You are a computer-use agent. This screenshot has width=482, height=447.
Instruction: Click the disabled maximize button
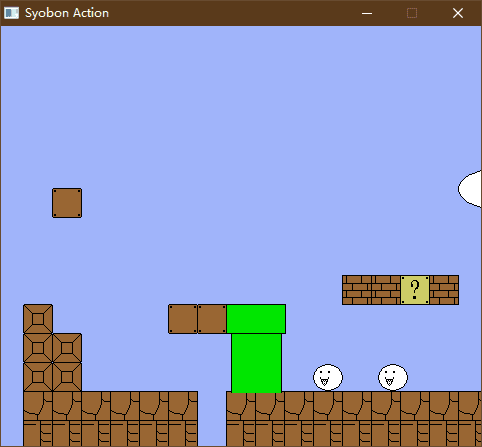(x=412, y=13)
